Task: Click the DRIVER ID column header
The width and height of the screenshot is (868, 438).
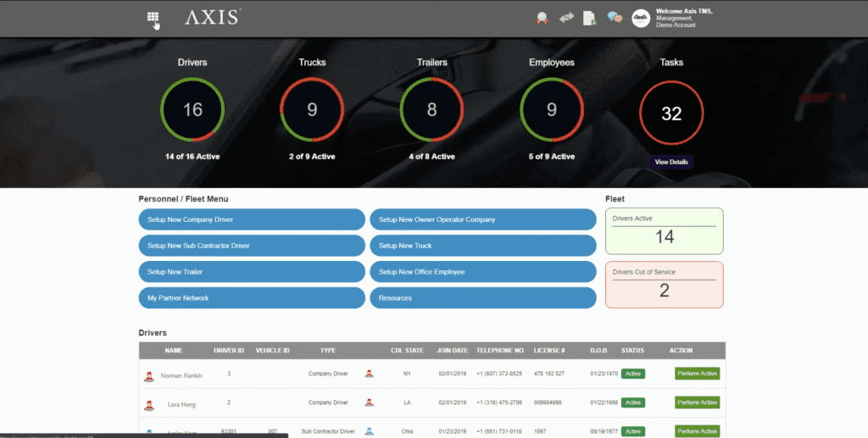Action: 229,351
